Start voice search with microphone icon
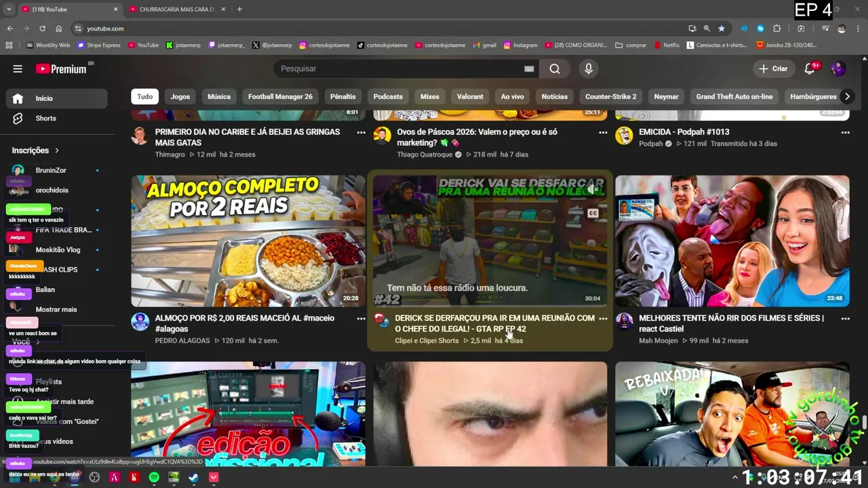The height and width of the screenshot is (488, 868). tap(589, 68)
